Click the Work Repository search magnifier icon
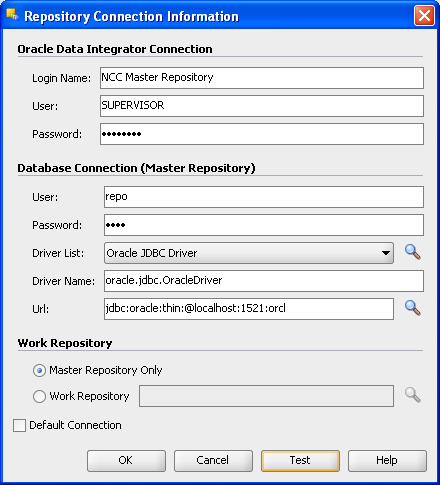 [412, 395]
